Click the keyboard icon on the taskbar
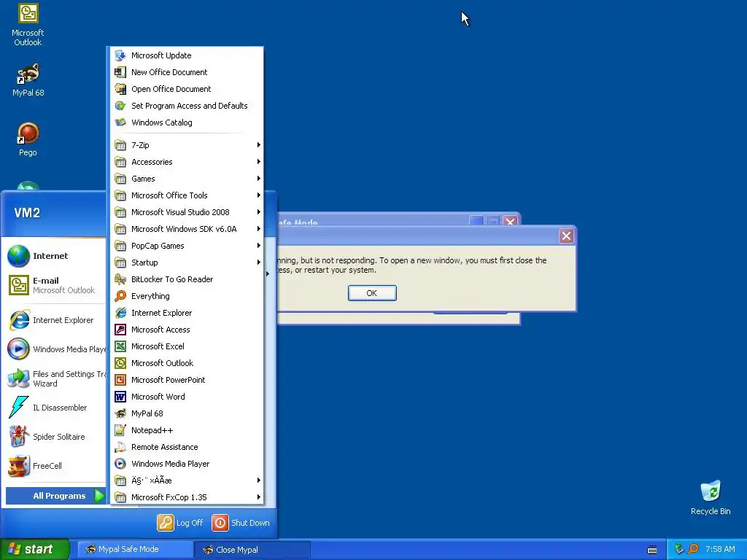747x560 pixels. tap(652, 550)
